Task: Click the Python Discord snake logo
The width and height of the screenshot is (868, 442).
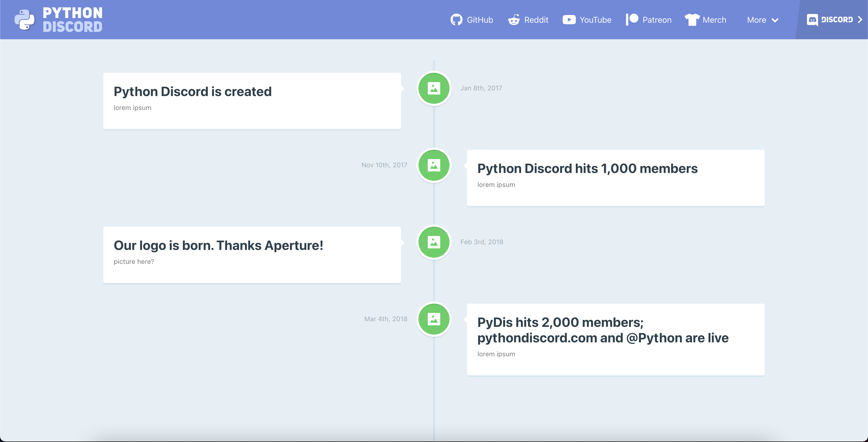Action: tap(25, 20)
